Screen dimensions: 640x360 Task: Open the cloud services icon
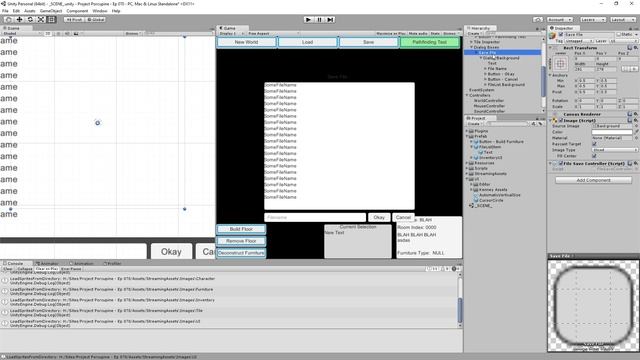pos(538,20)
